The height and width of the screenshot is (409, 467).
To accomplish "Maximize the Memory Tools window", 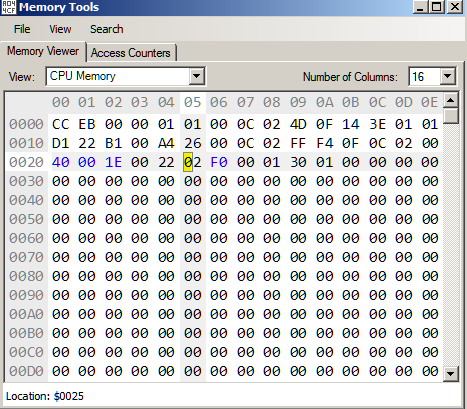I will pyautogui.click(x=437, y=7).
